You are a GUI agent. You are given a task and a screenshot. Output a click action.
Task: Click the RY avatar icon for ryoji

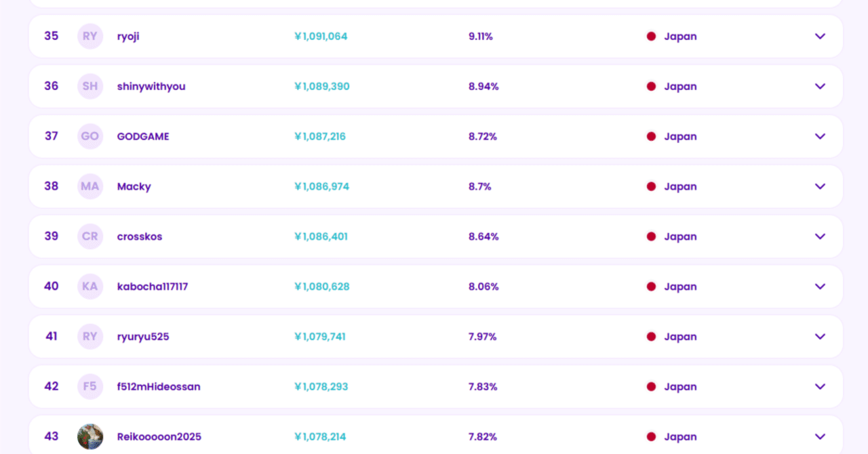click(90, 37)
